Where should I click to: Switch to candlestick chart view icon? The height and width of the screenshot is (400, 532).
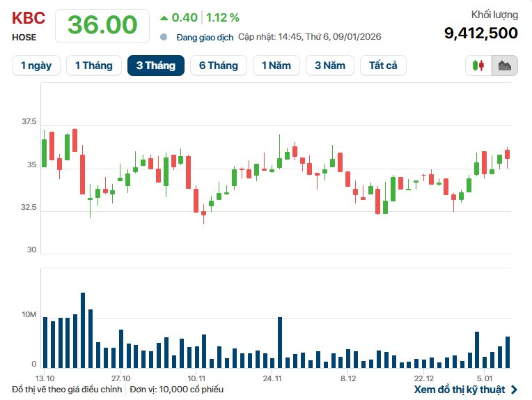click(478, 66)
